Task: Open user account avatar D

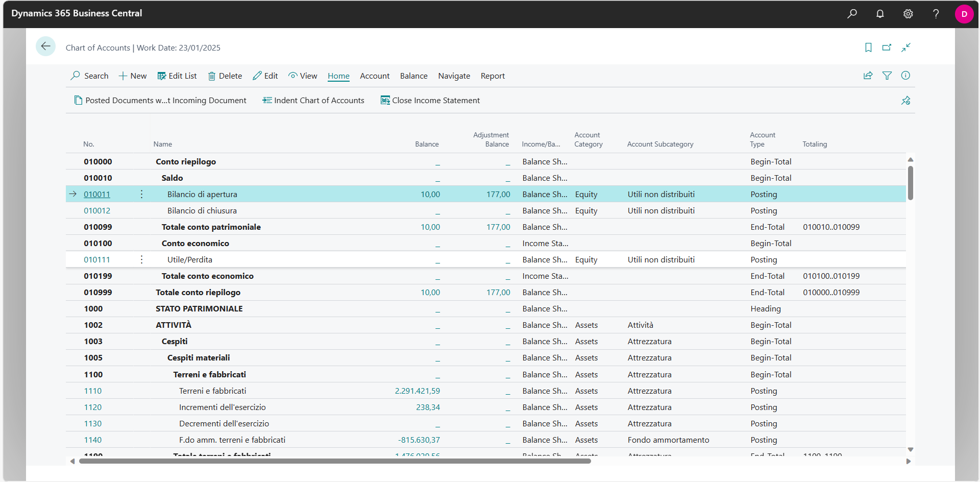Action: 964,14
